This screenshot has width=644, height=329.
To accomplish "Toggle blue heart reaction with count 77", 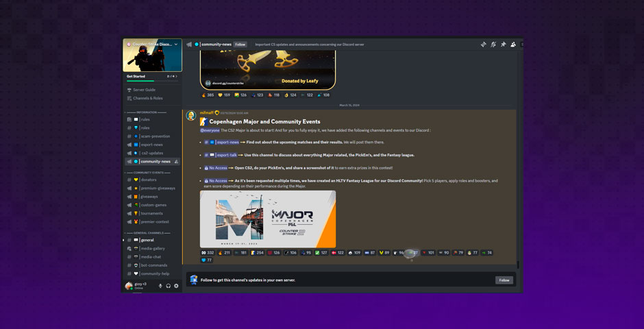I will pos(207,260).
